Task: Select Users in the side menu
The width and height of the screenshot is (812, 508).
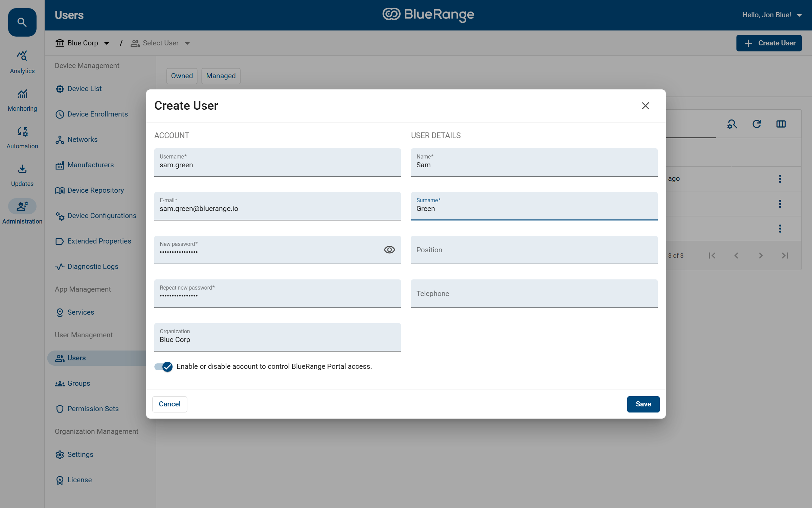Action: 97,358
